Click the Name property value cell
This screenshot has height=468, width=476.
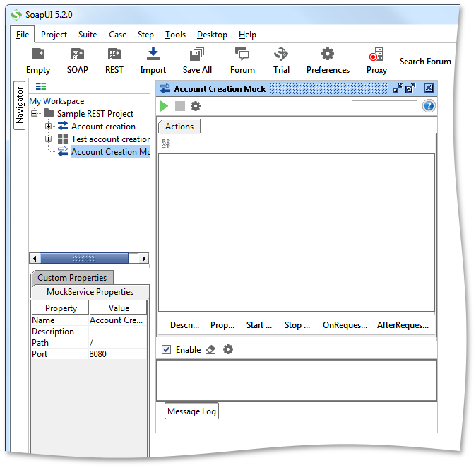click(118, 320)
